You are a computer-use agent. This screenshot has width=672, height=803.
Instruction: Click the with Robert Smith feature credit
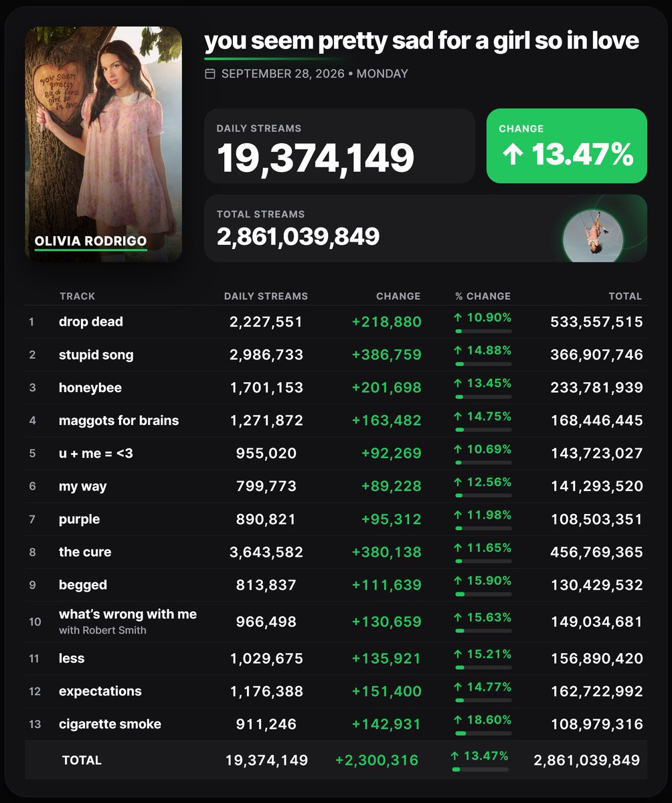tap(102, 630)
